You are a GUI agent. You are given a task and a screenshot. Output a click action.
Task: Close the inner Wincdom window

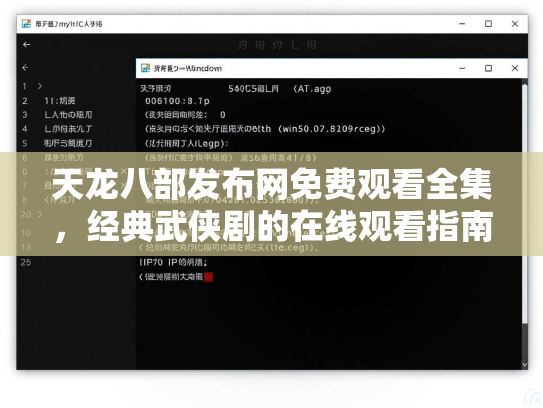[515, 68]
